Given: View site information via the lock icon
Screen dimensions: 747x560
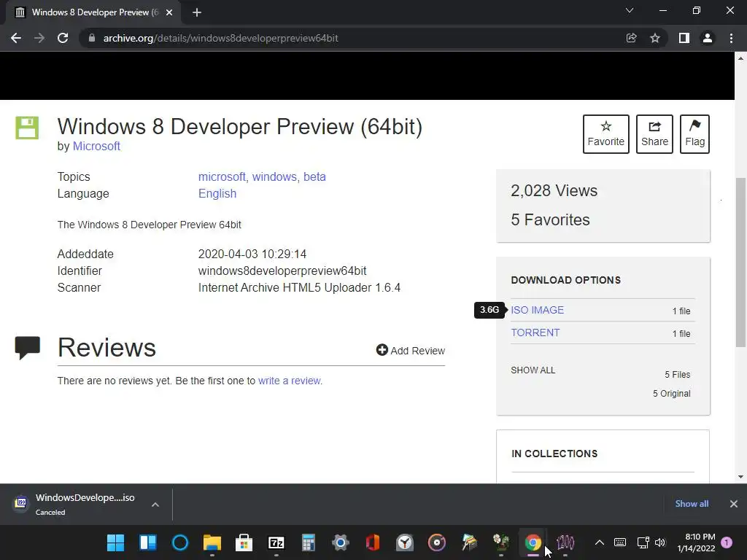Looking at the screenshot, I should [92, 38].
